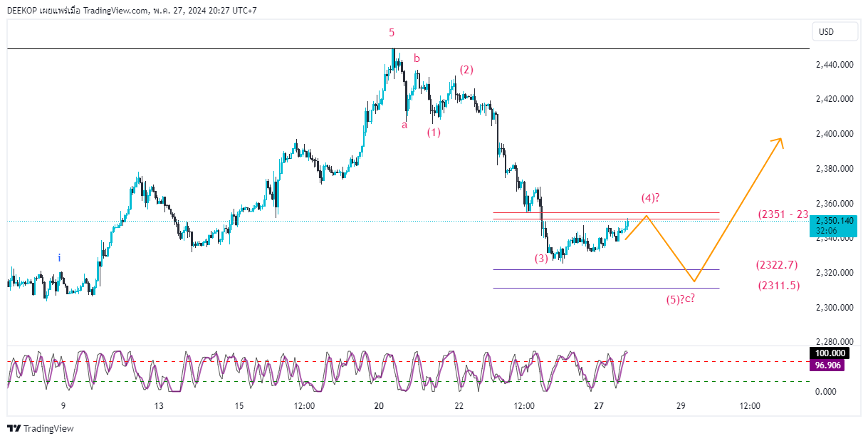Image resolution: width=868 pixels, height=441 pixels.
Task: Click the (1) wave annotation
Action: pyautogui.click(x=434, y=132)
